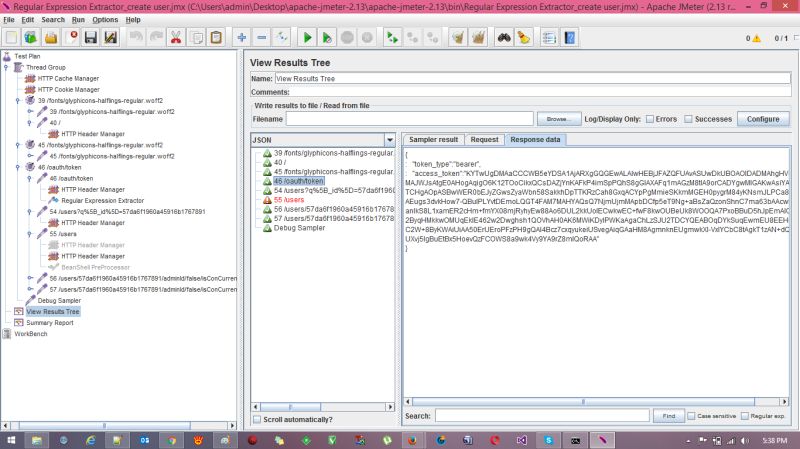Click the Paste clipboard icon
This screenshot has height=449, width=800.
click(216, 37)
